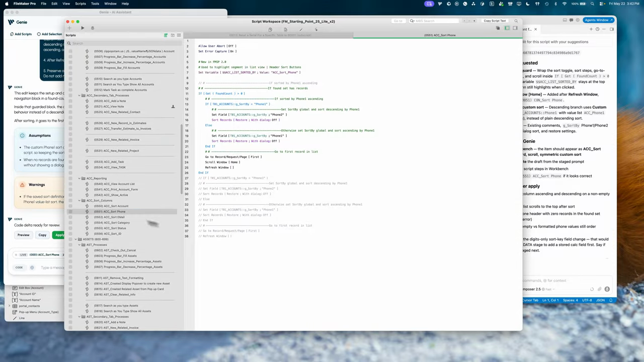This screenshot has height=362, width=644.
Task: Tick checkbox beside (0551) ACC_Sort Phone
Action: [x=70, y=212]
